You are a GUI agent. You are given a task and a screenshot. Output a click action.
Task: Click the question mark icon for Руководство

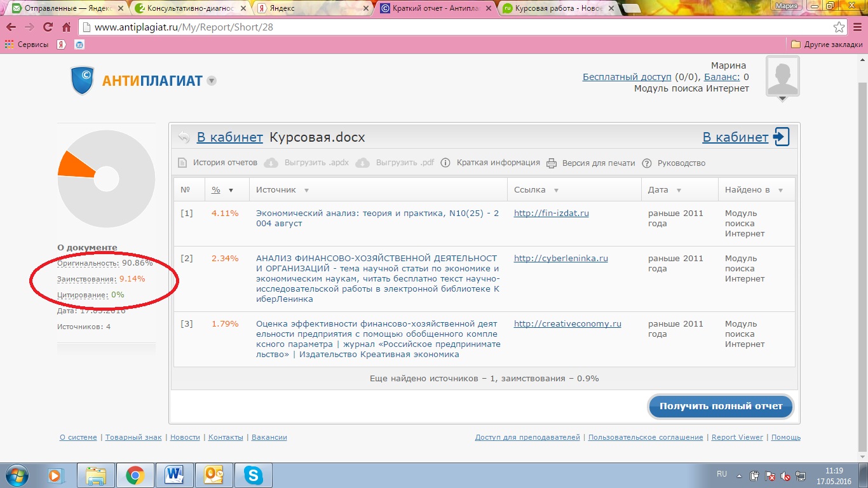tap(647, 163)
